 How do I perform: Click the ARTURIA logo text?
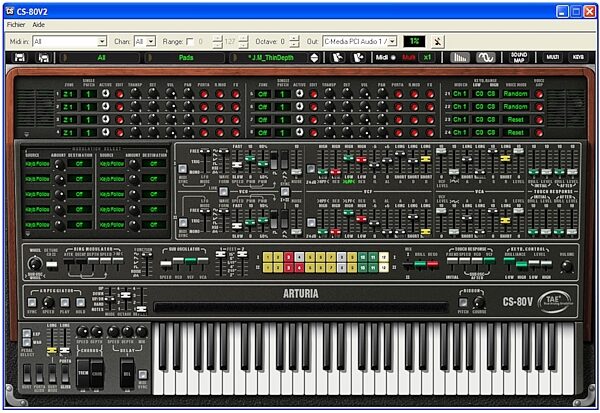[x=301, y=294]
